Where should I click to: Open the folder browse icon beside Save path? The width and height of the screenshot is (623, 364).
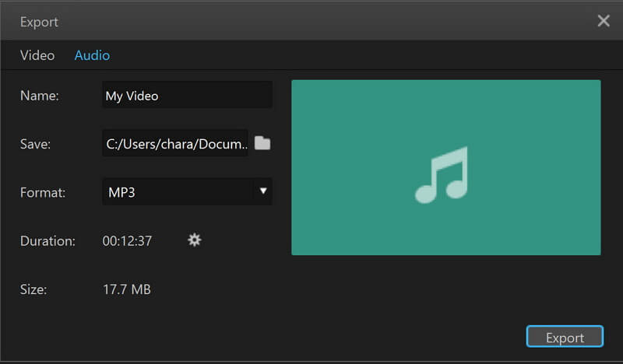(262, 143)
